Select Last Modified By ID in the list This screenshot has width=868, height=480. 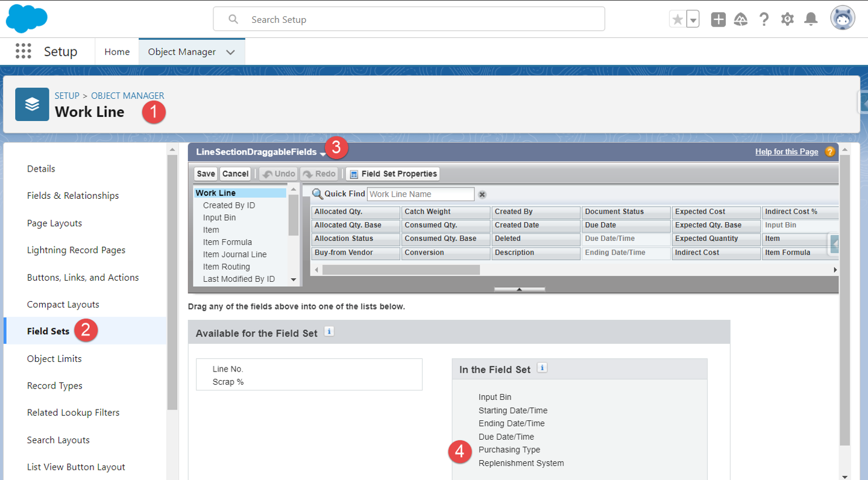click(239, 279)
